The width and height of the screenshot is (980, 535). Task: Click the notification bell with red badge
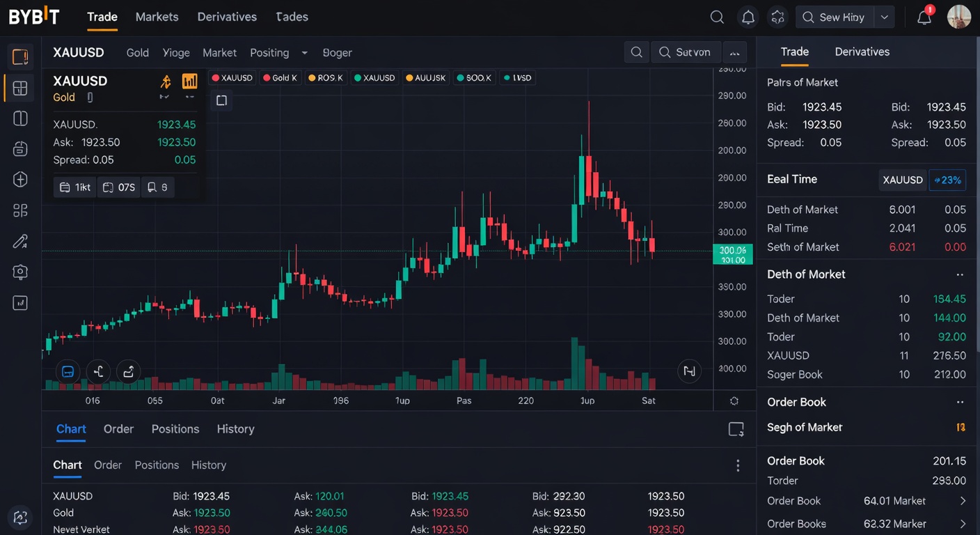[x=924, y=17]
